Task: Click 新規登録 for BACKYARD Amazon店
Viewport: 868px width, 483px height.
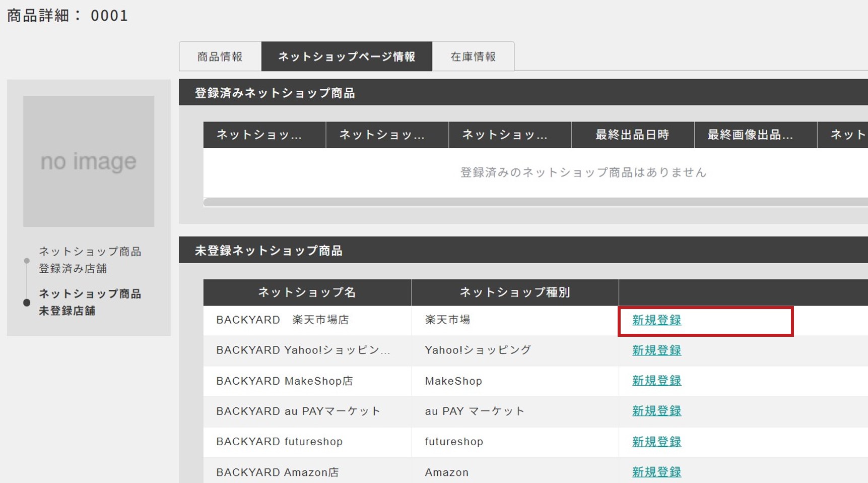Action: 656,472
